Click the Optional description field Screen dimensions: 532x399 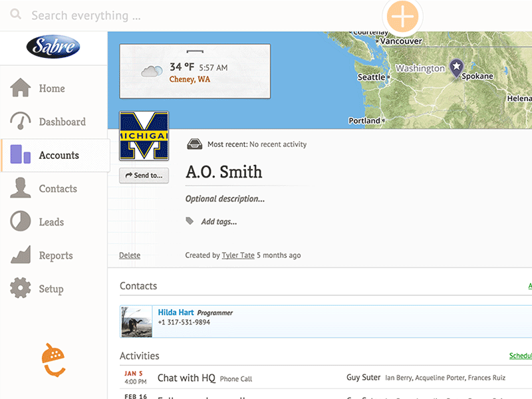[225, 199]
